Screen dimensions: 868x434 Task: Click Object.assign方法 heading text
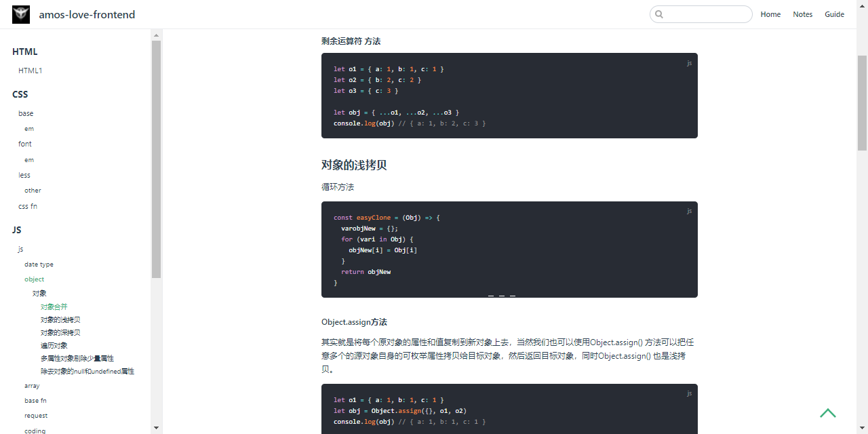[x=354, y=322]
